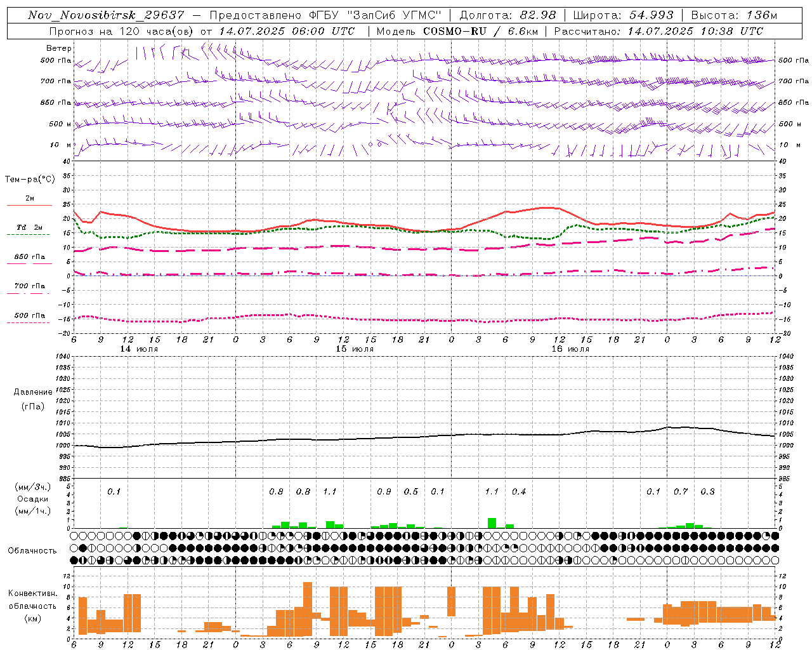This screenshot has width=812, height=650.
Task: Click the solid red 2м legend line
Action: point(29,206)
